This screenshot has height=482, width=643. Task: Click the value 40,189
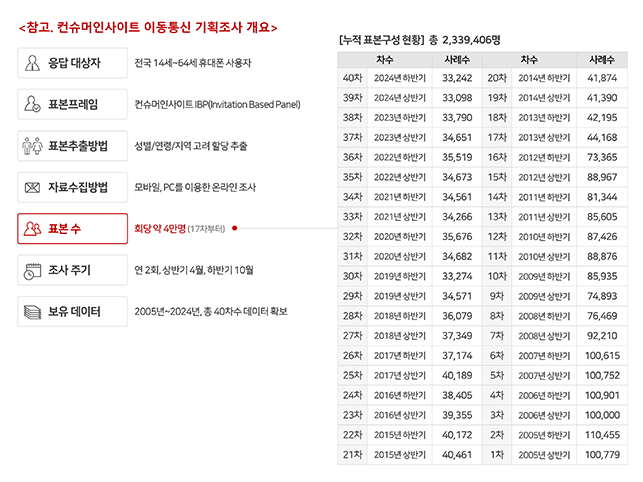click(457, 375)
